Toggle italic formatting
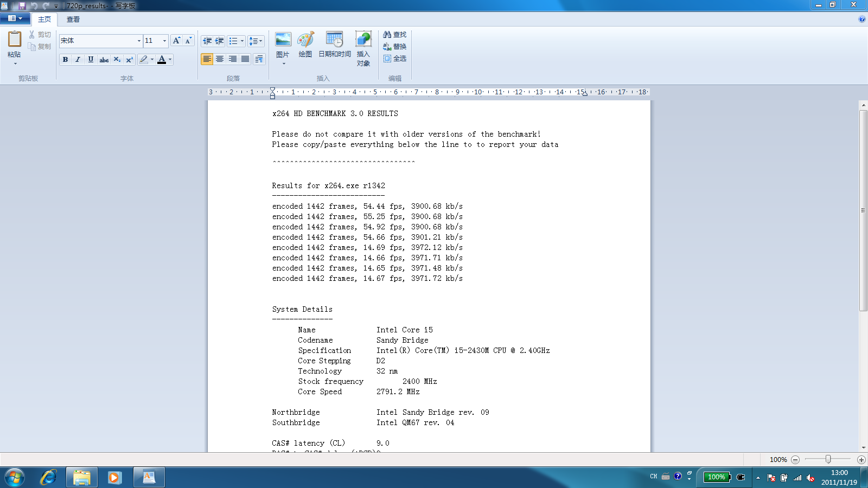Viewport: 868px width, 488px height. pyautogui.click(x=78, y=60)
